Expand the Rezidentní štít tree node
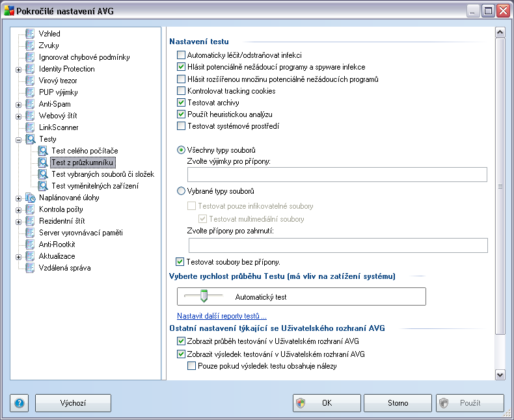The width and height of the screenshot is (514, 420). (19, 222)
